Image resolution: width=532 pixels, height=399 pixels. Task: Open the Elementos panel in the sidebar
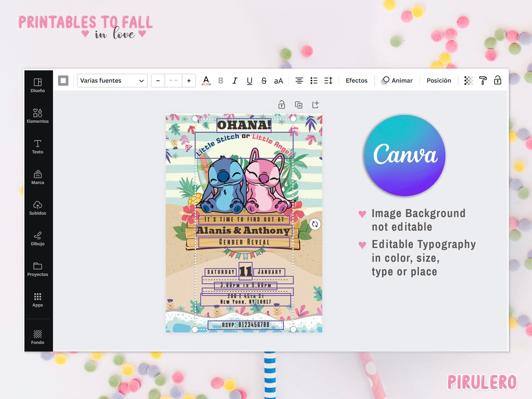click(x=37, y=116)
